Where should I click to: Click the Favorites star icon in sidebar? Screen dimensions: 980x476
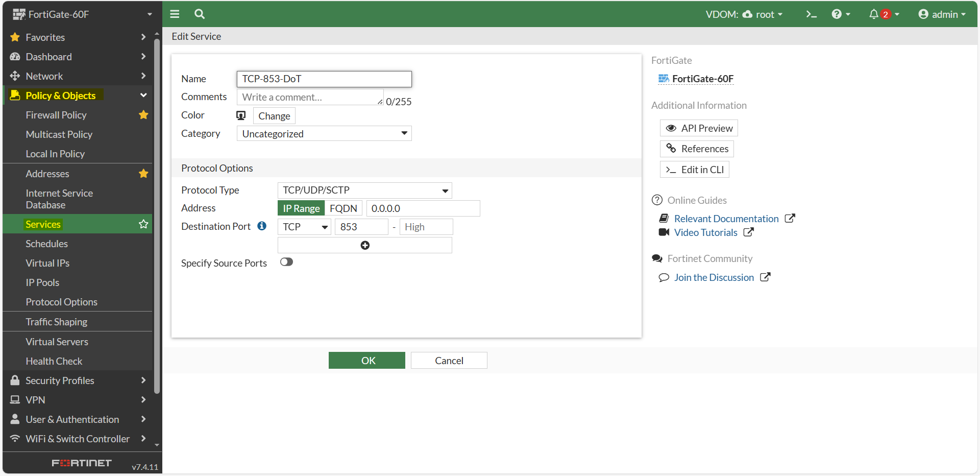[15, 37]
